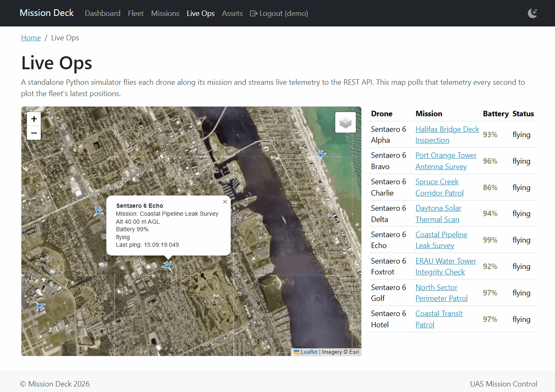Open the Assets nav item
Image resolution: width=555 pixels, height=392 pixels.
(x=232, y=13)
